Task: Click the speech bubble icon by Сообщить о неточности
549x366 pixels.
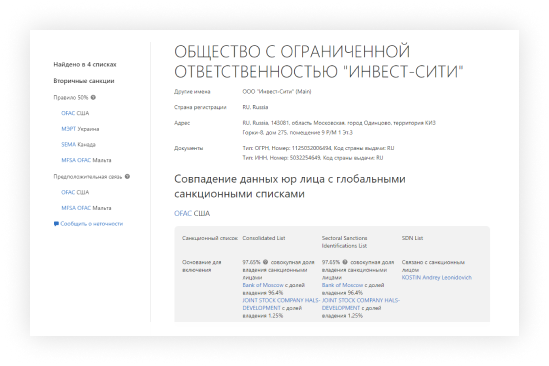Action: click(56, 223)
